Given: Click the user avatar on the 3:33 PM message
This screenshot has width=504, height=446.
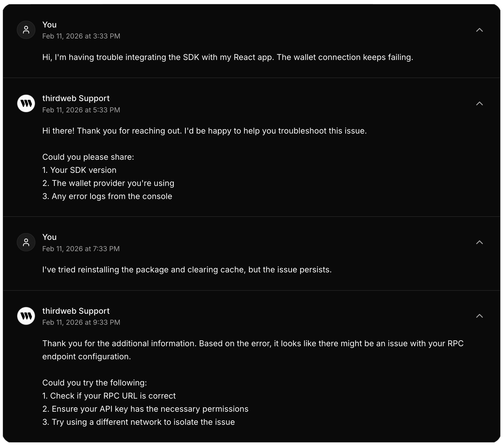Looking at the screenshot, I should (x=26, y=30).
